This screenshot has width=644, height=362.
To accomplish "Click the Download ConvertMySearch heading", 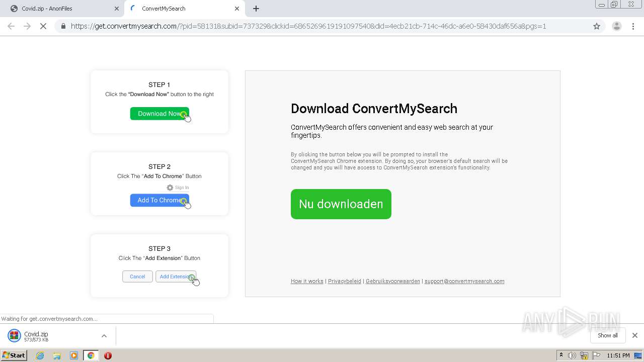I will pyautogui.click(x=374, y=109).
